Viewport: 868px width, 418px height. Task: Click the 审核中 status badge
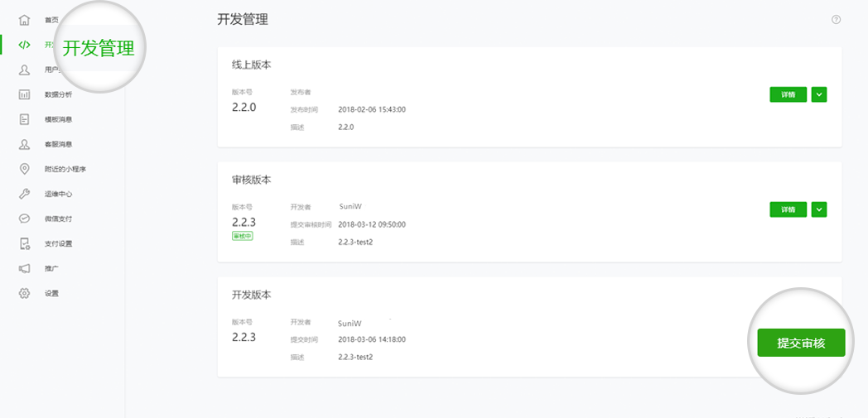[x=243, y=236]
